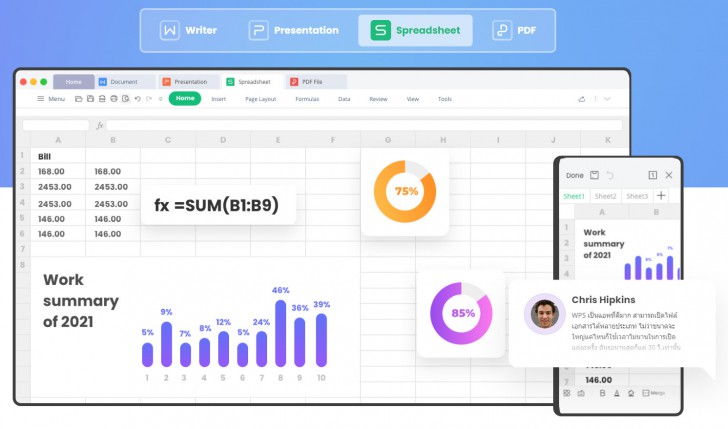Select row 1 header

22,156
